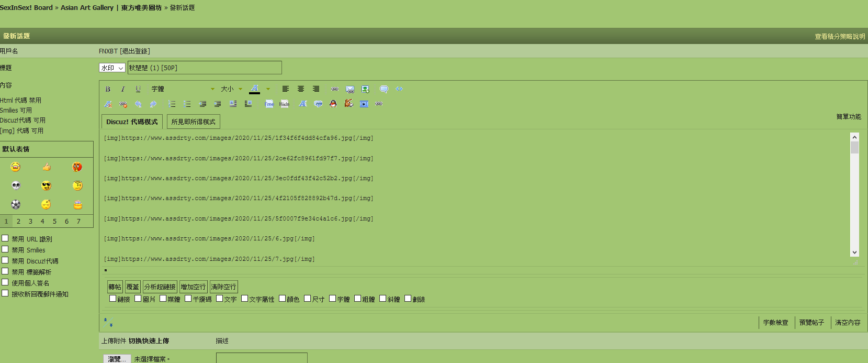The image size is (868, 363).
Task: Check 禁用 Discuz!代碼 option
Action: pos(5,260)
